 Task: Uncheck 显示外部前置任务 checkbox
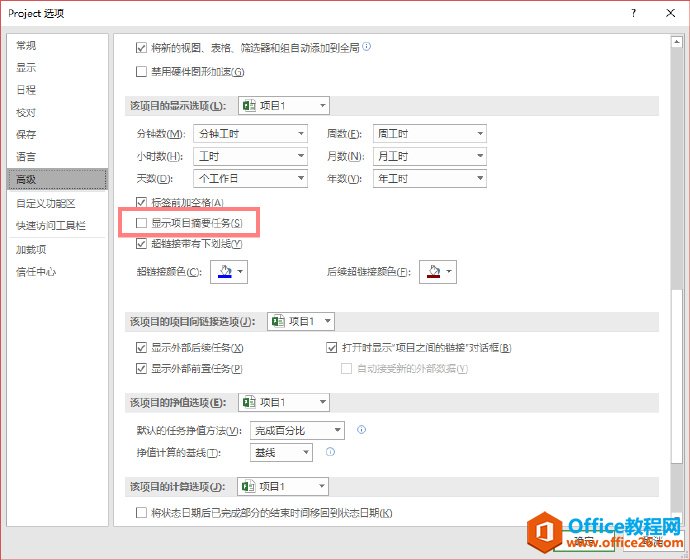point(141,368)
